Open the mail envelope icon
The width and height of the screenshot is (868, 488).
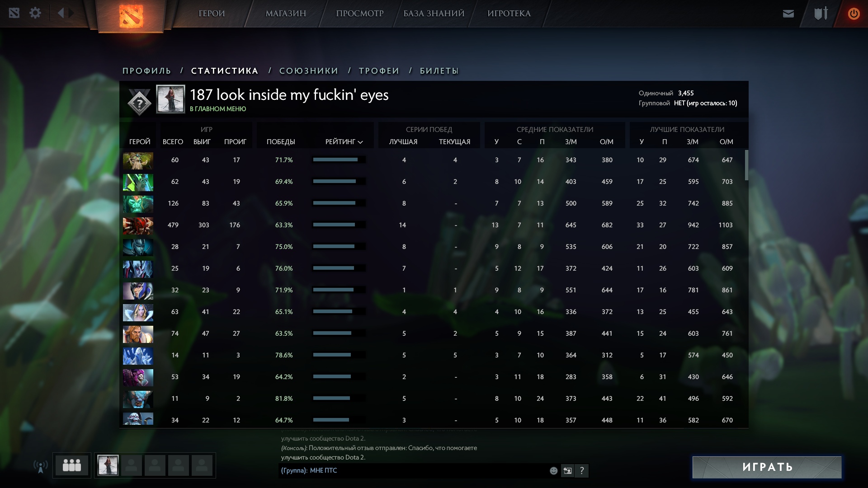click(x=788, y=14)
